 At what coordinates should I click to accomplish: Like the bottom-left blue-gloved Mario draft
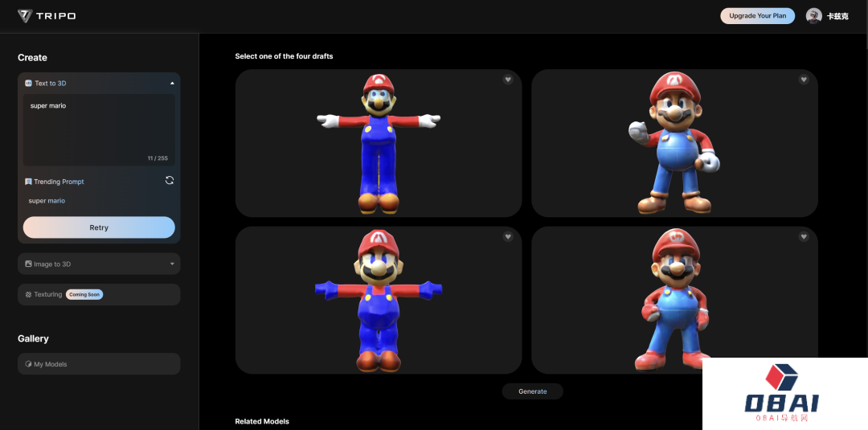[508, 236]
